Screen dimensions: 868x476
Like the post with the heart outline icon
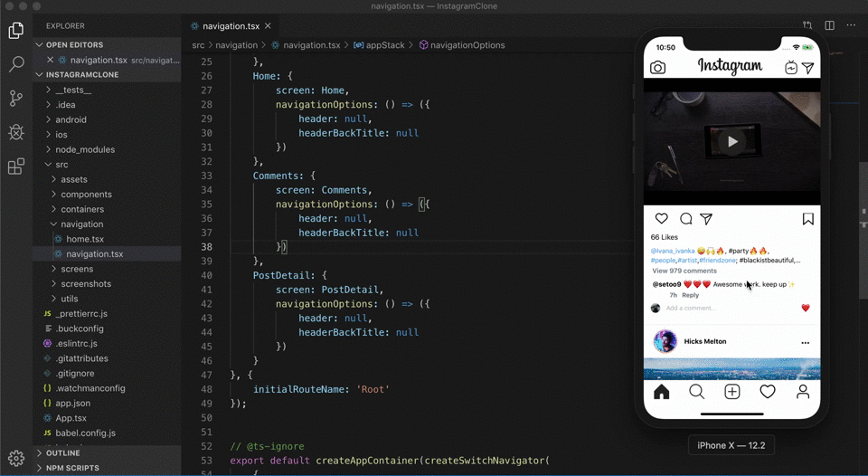(662, 218)
